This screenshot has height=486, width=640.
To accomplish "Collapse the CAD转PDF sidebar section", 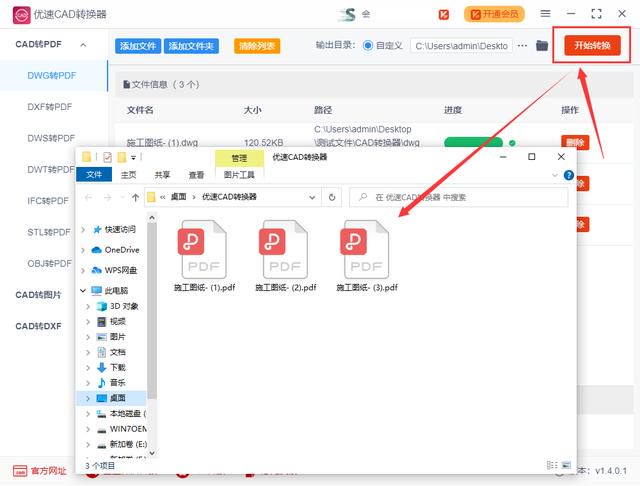I will (x=83, y=45).
